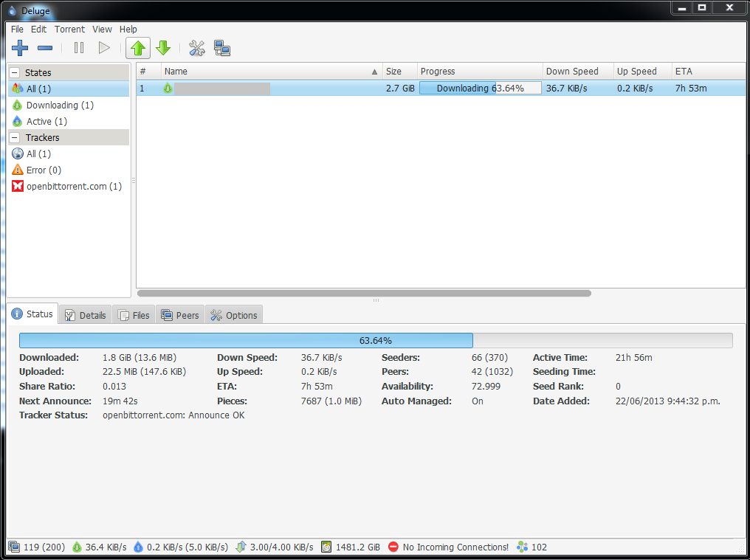Click the queue-down arrow icon
The width and height of the screenshot is (750, 560).
tap(163, 47)
